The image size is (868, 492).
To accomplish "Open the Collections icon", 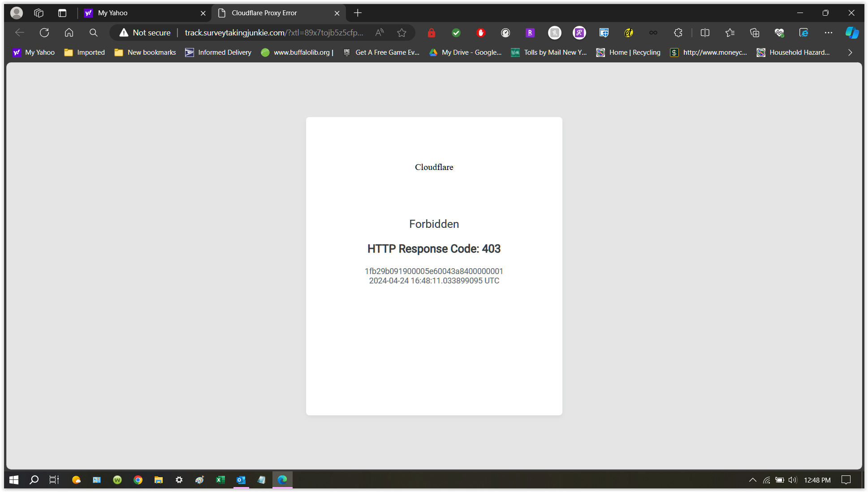I will pos(755,33).
